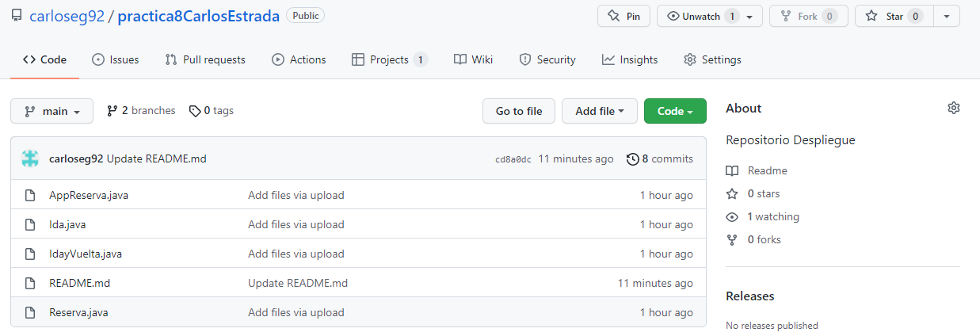Open the practica8CarlosEstrada repository link

(198, 16)
